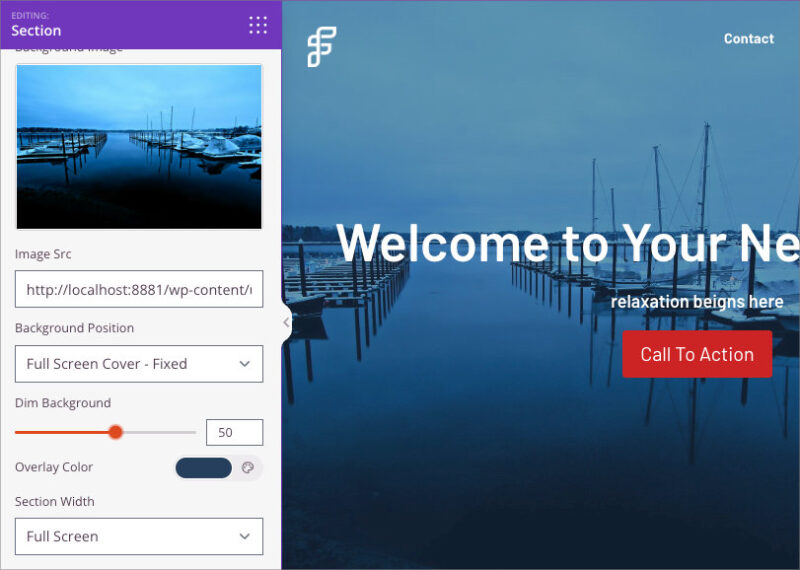Click the Background Position chevron arrow
Screen dimensions: 800x570
[x=245, y=364]
